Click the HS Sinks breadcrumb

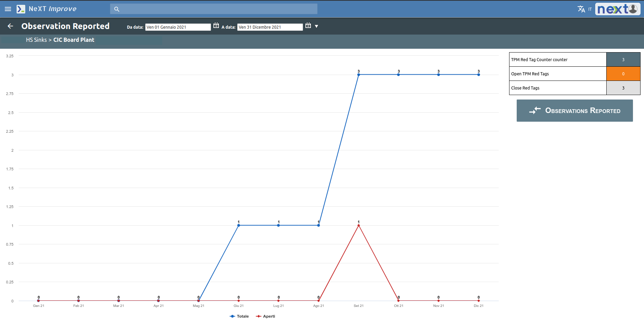[x=36, y=40]
